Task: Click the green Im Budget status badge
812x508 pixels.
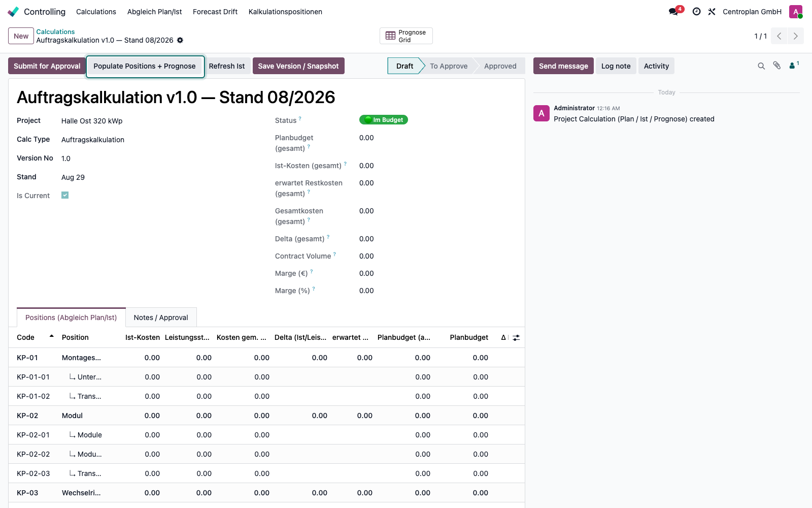Action: pyautogui.click(x=384, y=120)
